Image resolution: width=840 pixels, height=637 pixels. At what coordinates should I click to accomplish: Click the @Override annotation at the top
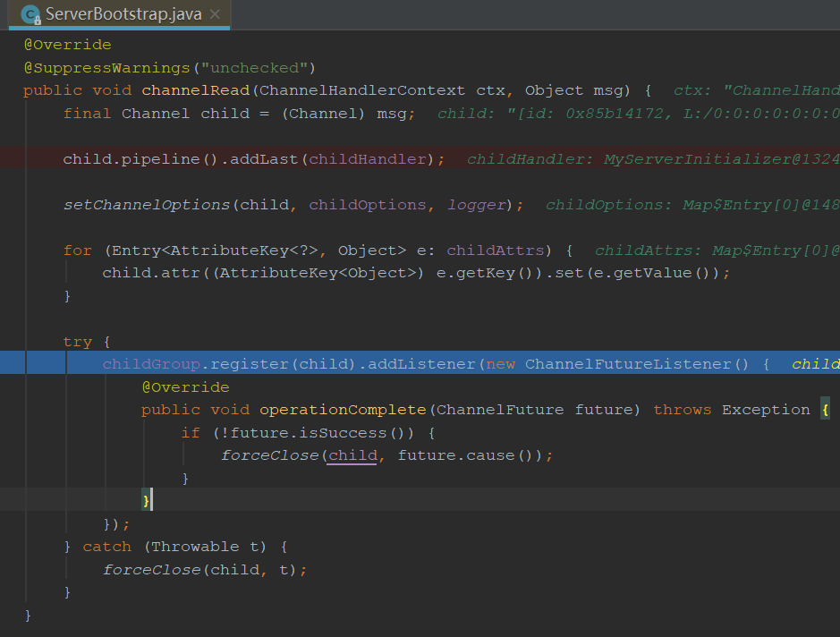(67, 44)
